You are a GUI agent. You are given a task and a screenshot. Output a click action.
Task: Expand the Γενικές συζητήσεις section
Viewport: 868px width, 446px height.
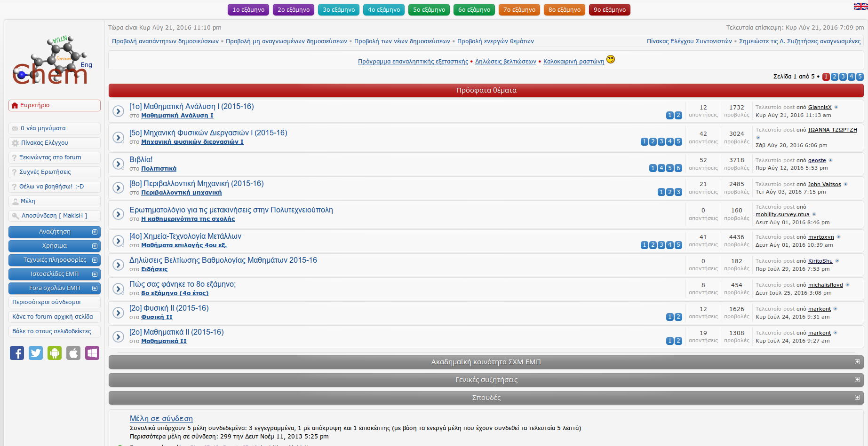click(857, 380)
